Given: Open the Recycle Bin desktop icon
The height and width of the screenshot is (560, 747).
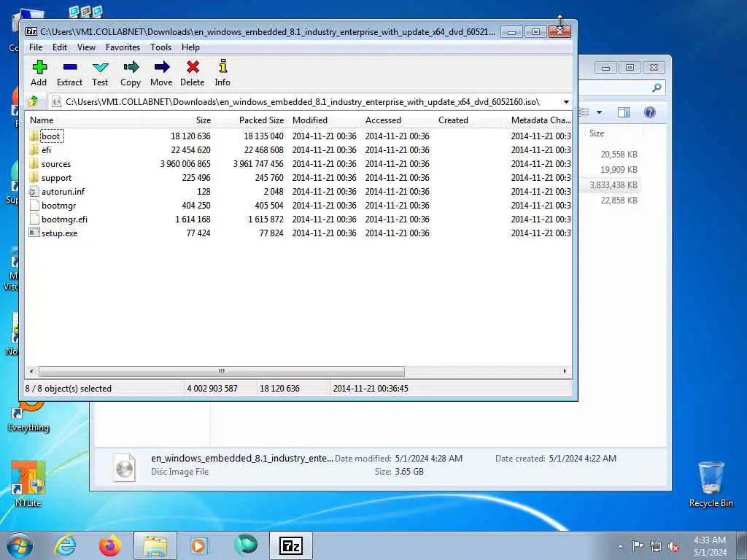Looking at the screenshot, I should coord(711,484).
